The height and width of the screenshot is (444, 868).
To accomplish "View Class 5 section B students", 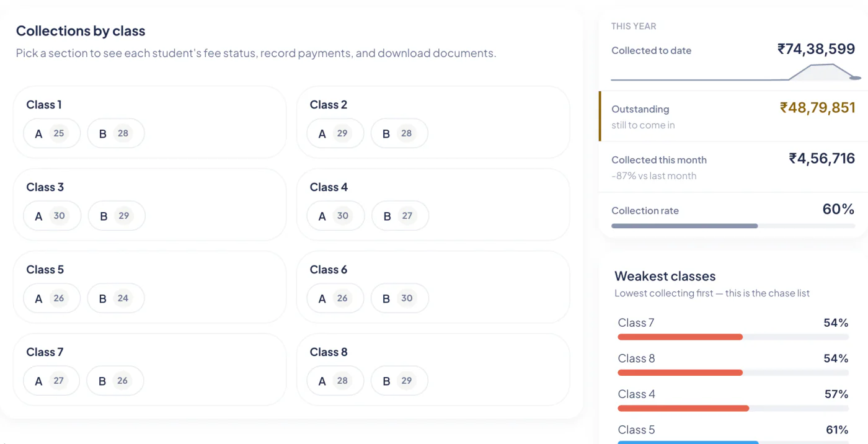I will tap(116, 298).
